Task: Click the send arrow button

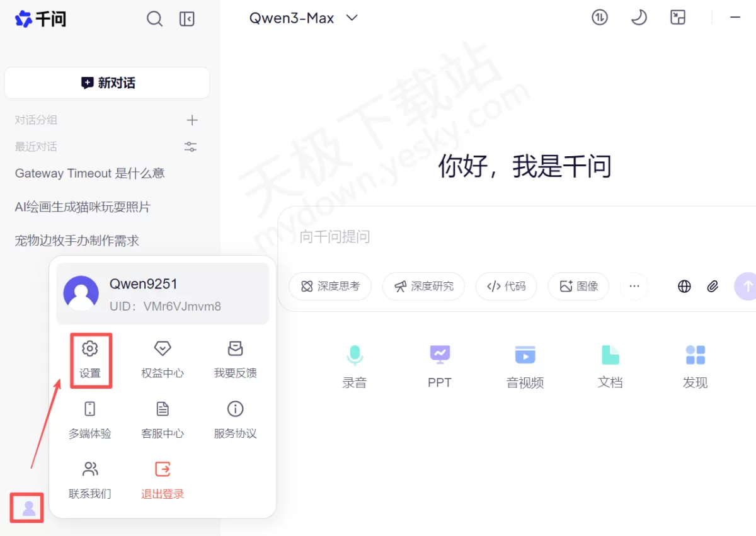Action: [746, 287]
